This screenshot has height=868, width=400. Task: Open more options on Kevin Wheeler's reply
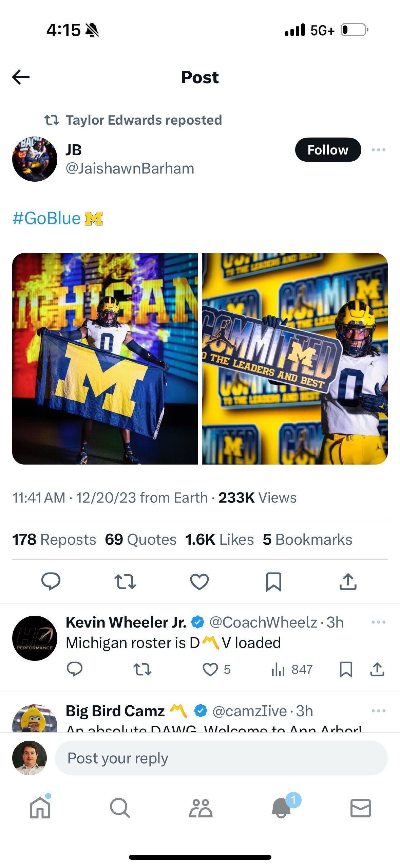coord(378,622)
